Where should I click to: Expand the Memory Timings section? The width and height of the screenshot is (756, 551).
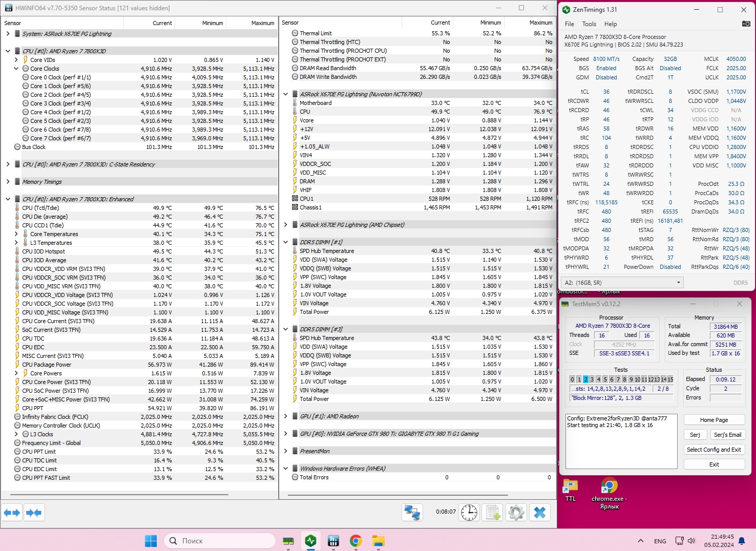tap(8, 182)
